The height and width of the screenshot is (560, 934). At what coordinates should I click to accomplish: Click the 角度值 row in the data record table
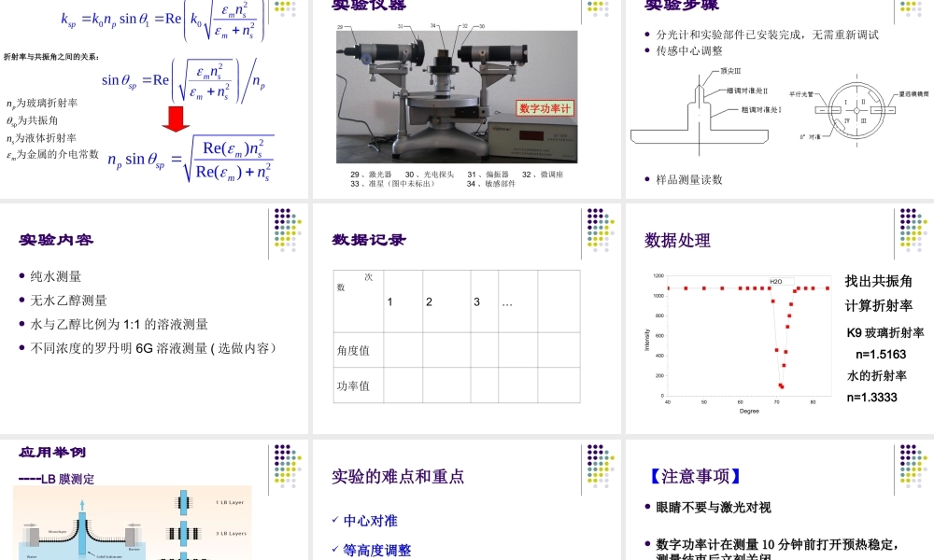pos(355,352)
